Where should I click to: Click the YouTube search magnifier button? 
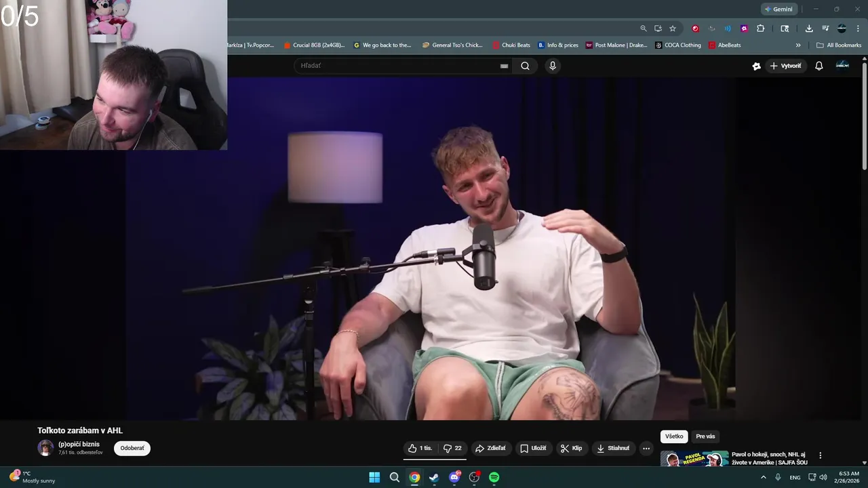525,66
